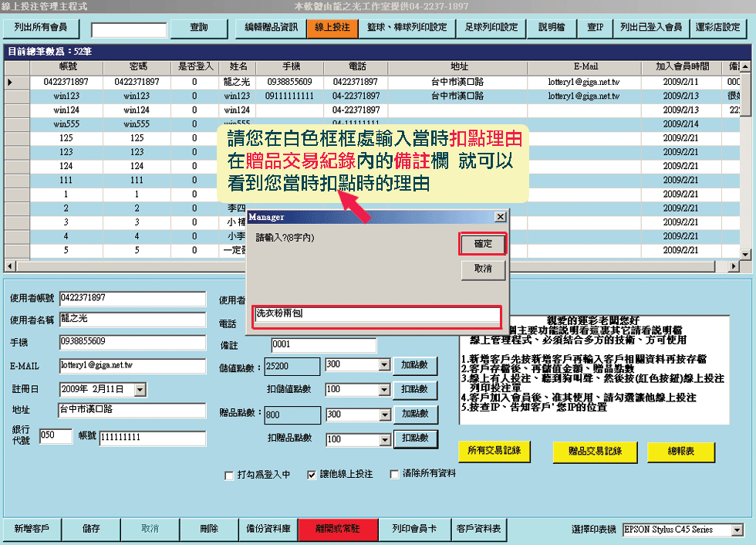Viewport: 756px width, 545px height.
Task: Close the Manager dialog with X
Action: coord(501,217)
